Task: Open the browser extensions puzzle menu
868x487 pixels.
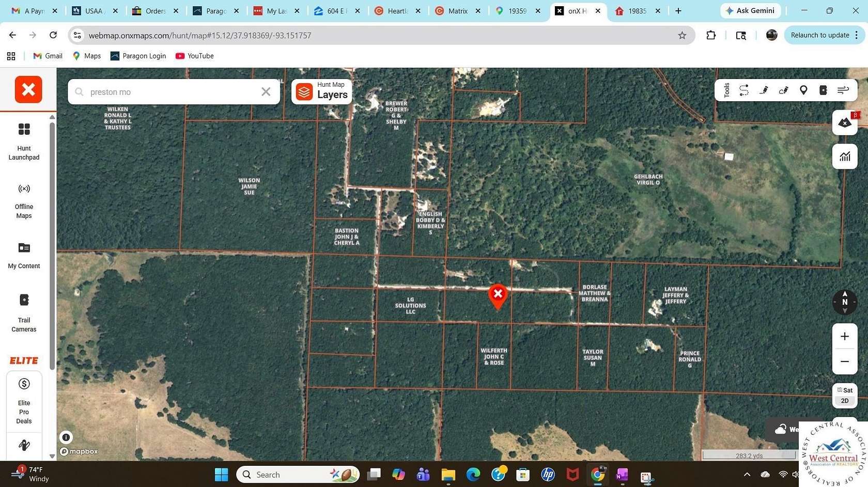Action: pos(711,35)
